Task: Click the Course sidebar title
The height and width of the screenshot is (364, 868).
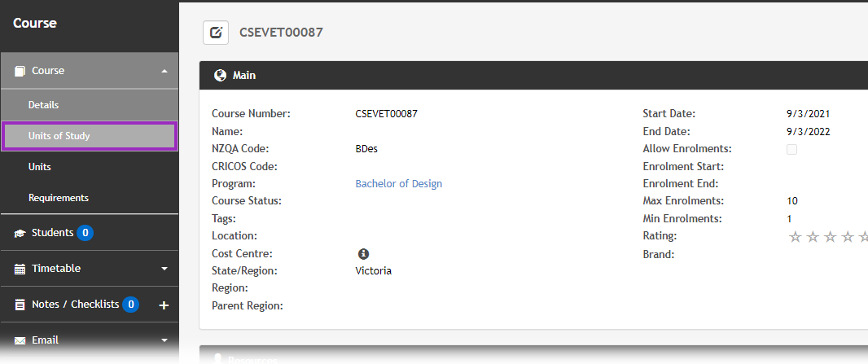Action: (35, 24)
